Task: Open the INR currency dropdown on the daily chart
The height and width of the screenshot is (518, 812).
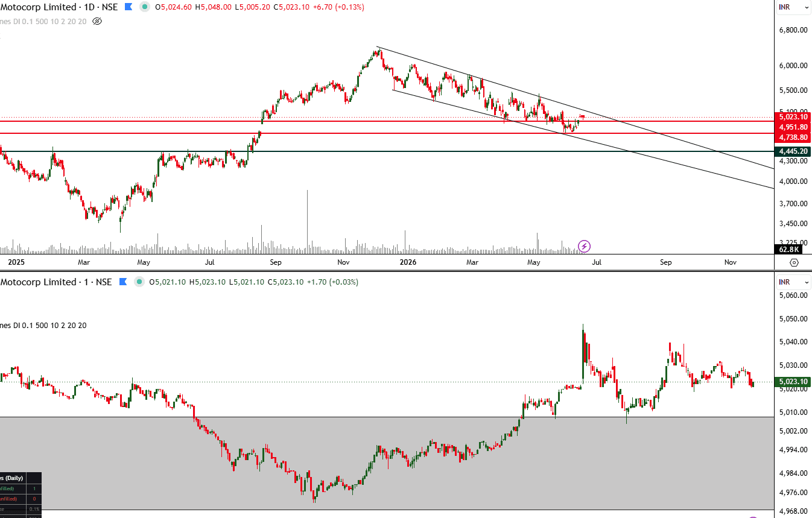Action: click(793, 7)
